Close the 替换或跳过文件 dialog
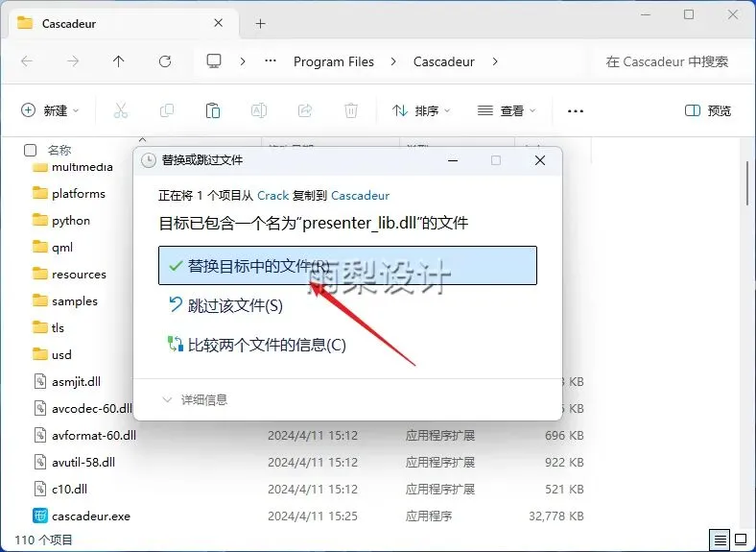 pyautogui.click(x=540, y=160)
